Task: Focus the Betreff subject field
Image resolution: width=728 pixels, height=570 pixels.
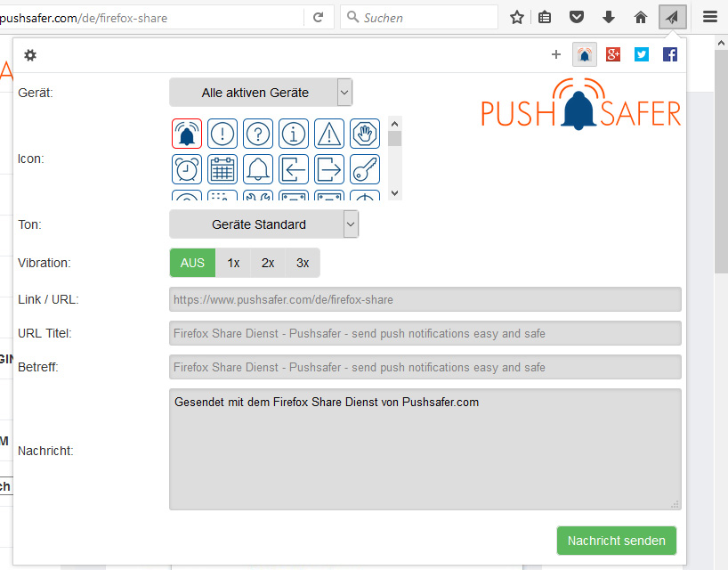Action: pos(425,368)
